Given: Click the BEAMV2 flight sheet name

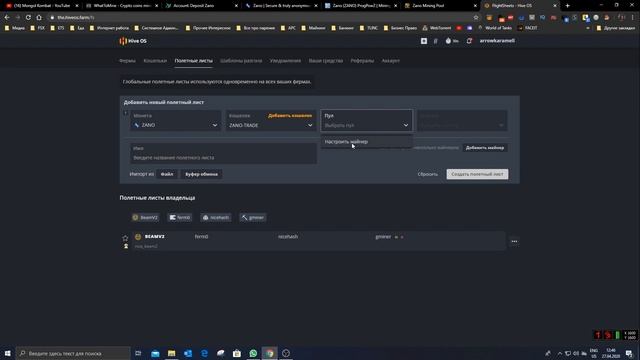Looking at the screenshot, I should point(155,237).
